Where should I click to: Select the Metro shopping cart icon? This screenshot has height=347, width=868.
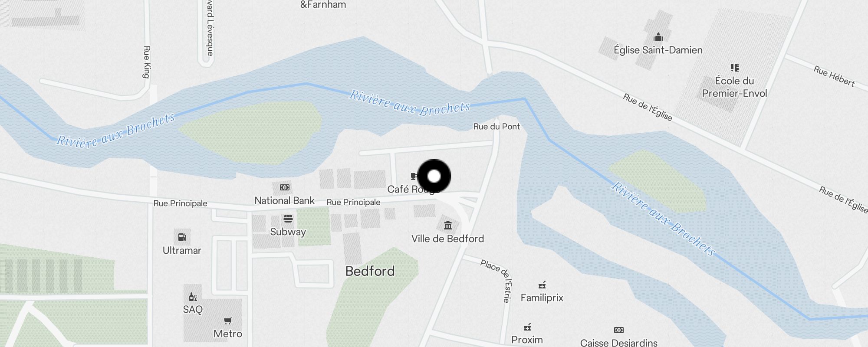(x=228, y=321)
